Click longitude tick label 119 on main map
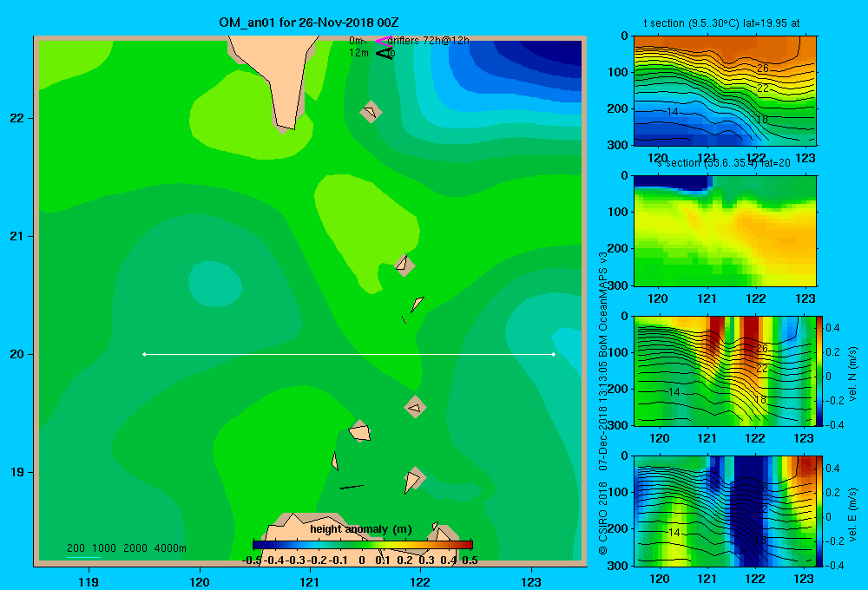The height and width of the screenshot is (590, 868). click(x=89, y=581)
